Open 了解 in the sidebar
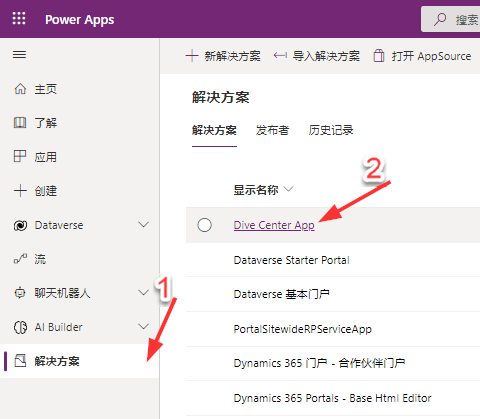 pyautogui.click(x=79, y=123)
